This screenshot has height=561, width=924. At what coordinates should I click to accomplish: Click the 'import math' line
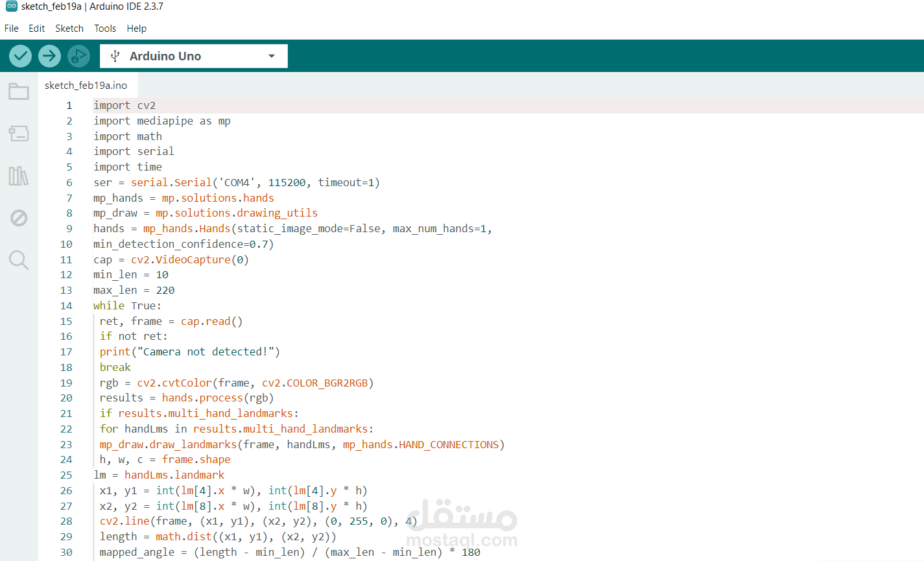tap(128, 137)
